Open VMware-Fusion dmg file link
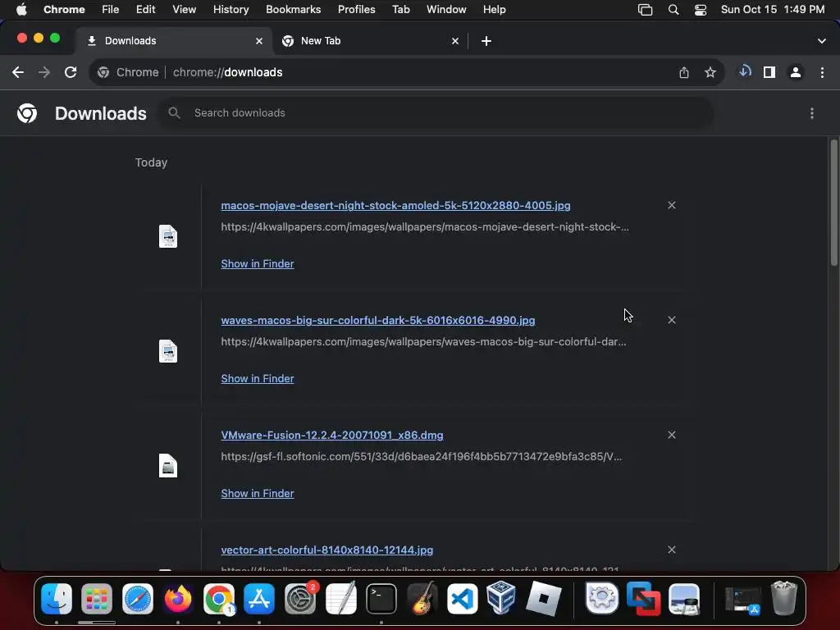 [332, 435]
